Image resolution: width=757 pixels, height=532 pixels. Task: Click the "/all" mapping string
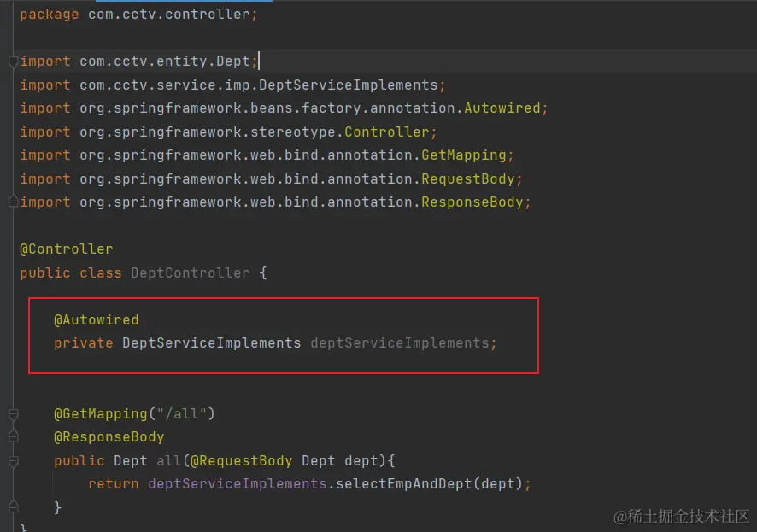(x=181, y=414)
